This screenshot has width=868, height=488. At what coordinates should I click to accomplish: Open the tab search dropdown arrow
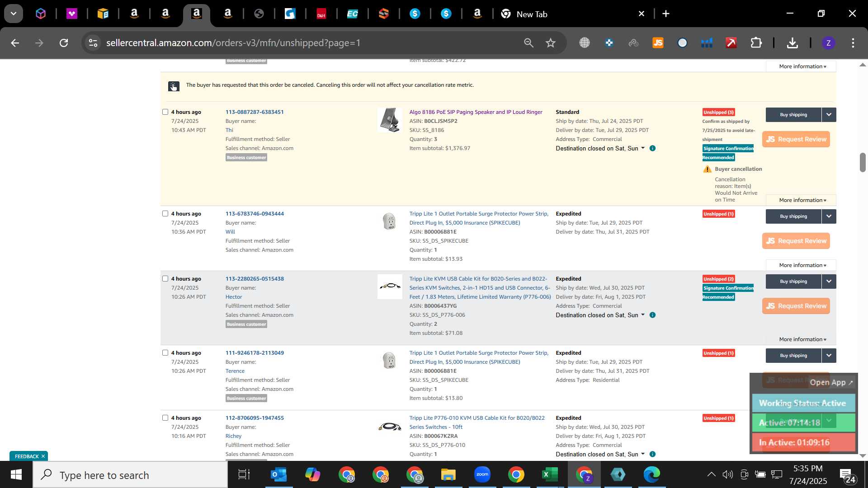[x=14, y=14]
